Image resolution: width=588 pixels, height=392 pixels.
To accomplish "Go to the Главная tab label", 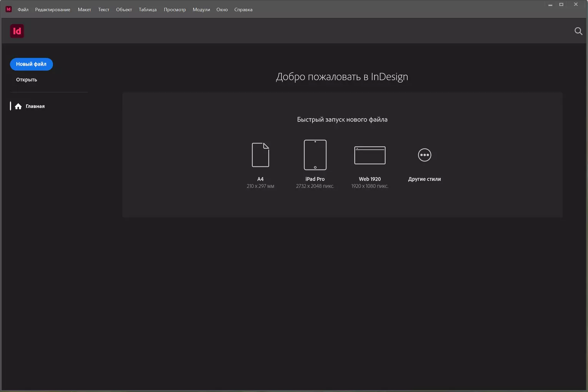I will [35, 106].
